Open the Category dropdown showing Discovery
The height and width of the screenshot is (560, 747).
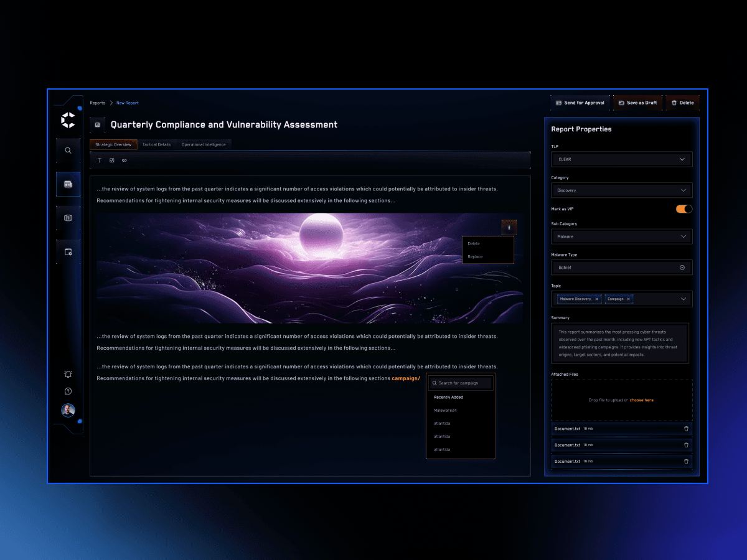(x=622, y=190)
